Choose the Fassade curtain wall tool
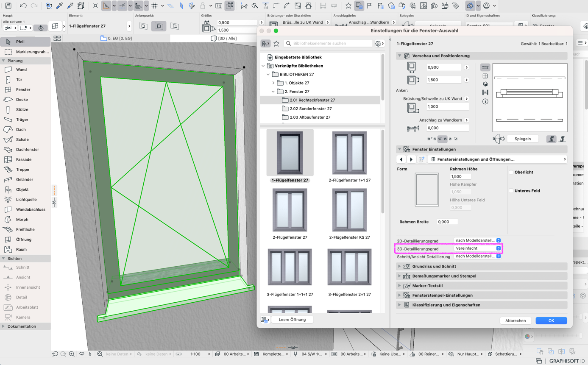Viewport: 588px width, 365px height. [25, 159]
